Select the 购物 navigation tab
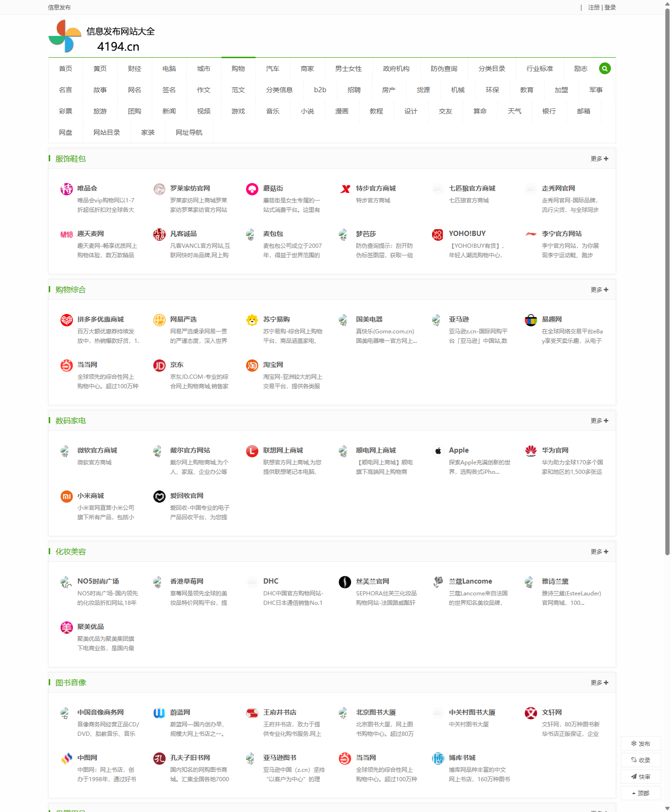Viewport: 671px width, 812px height. [238, 69]
